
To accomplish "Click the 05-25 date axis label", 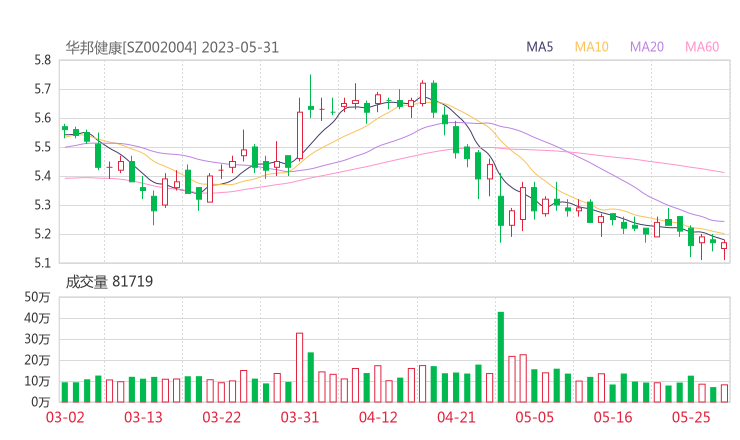I will (x=691, y=417).
